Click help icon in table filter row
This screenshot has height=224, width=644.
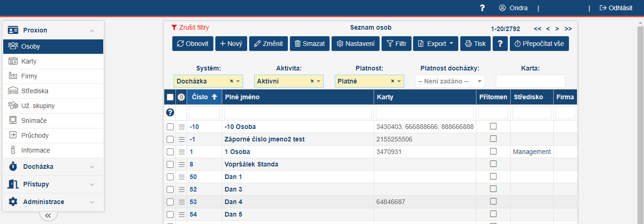tap(170, 113)
